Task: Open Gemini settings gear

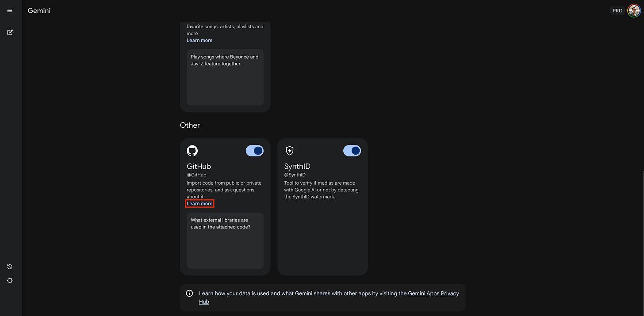Action: pos(9,280)
